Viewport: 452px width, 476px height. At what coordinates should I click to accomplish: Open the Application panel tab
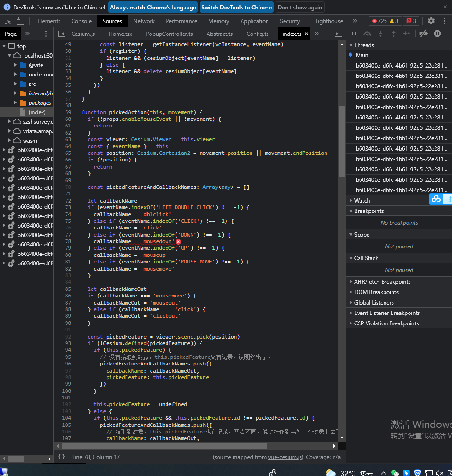(254, 21)
